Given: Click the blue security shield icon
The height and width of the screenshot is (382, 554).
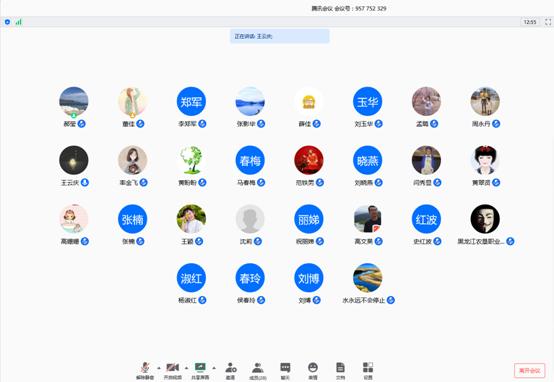Looking at the screenshot, I should click(x=7, y=22).
